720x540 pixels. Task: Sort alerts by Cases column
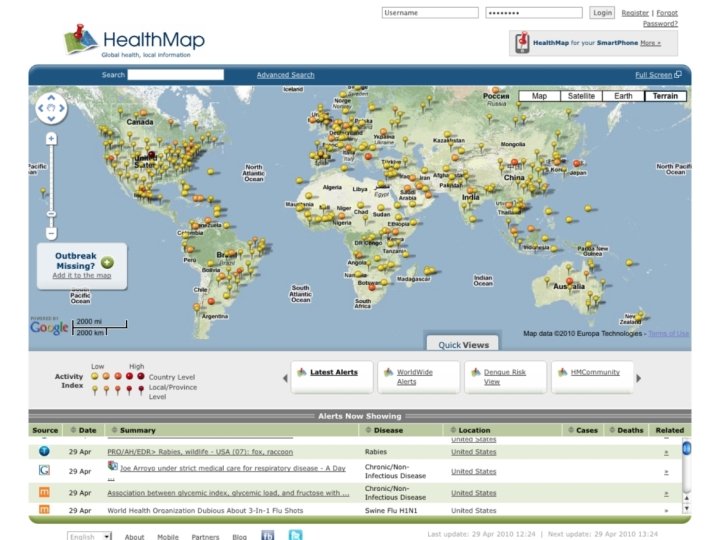(583, 430)
